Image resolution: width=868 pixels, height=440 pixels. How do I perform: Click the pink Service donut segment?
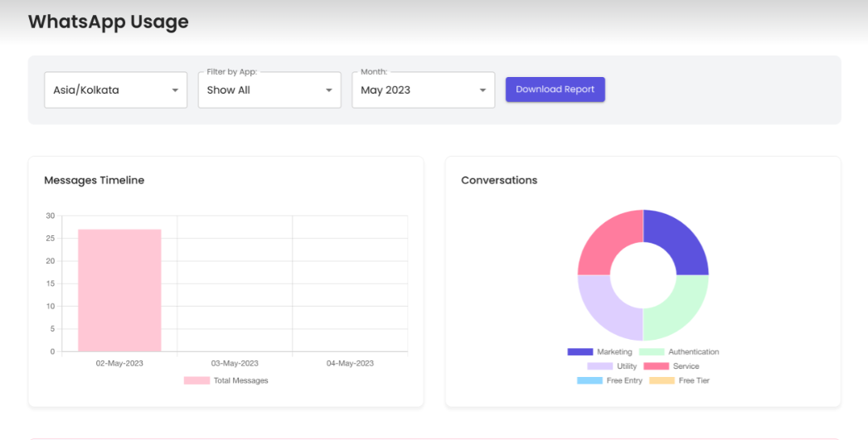click(607, 239)
